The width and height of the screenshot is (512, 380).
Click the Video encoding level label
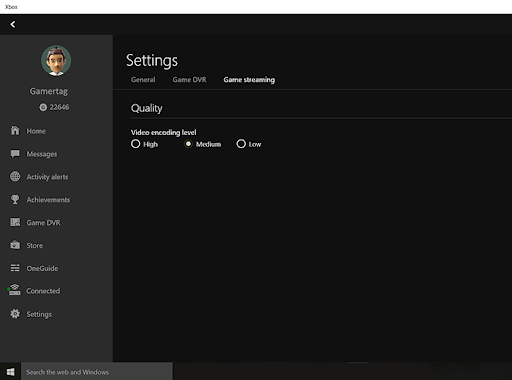(x=163, y=132)
